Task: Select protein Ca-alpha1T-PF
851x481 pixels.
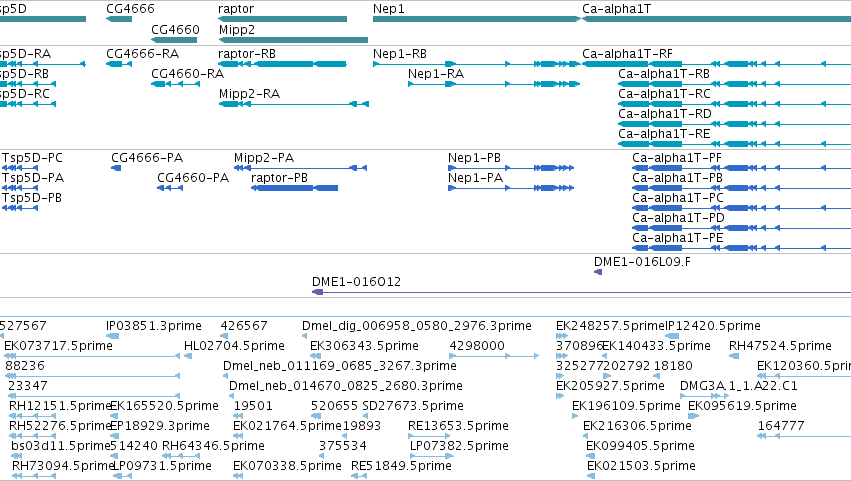Action: point(677,158)
